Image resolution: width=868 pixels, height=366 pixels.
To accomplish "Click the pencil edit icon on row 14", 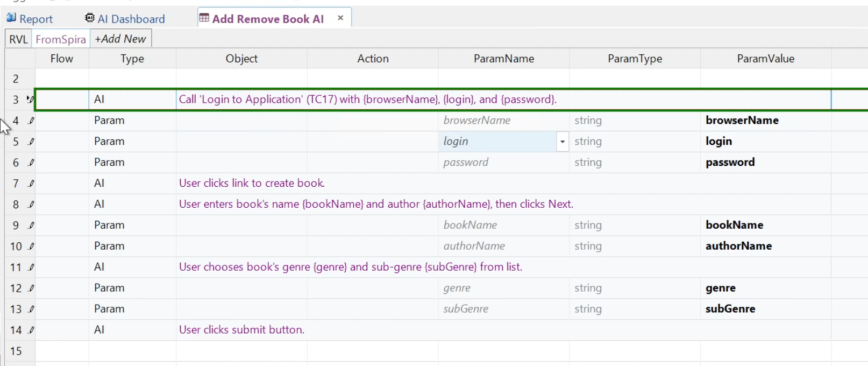I will (31, 330).
